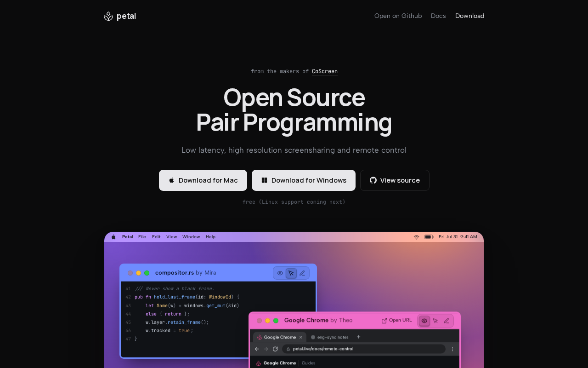Click the Apple menu icon in mockup
The width and height of the screenshot is (588, 368).
[113, 237]
